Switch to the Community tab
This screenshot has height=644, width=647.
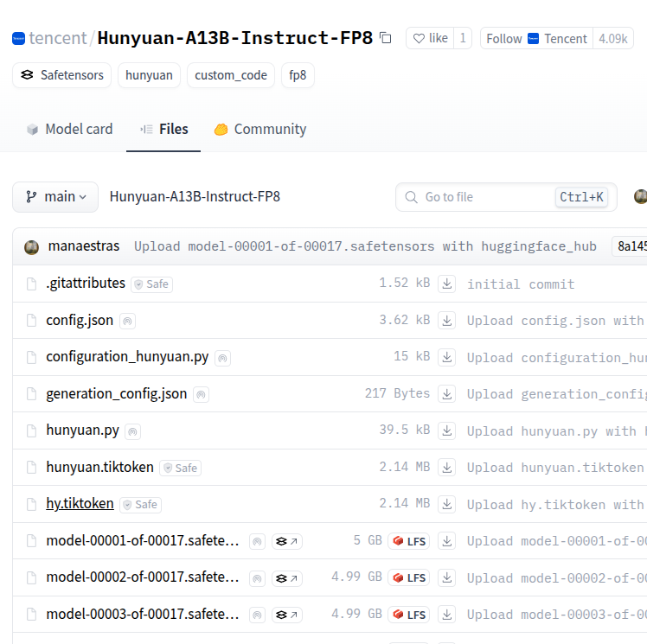tap(260, 129)
